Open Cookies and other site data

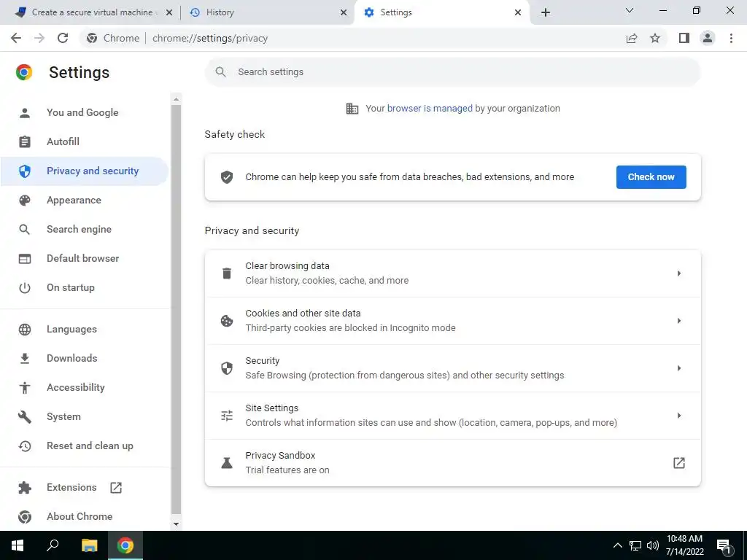pos(452,321)
